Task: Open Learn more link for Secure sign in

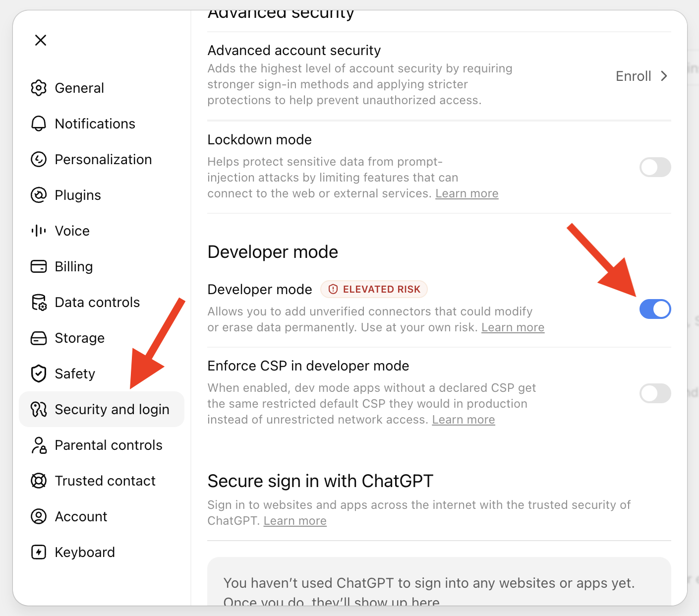Action: point(295,521)
